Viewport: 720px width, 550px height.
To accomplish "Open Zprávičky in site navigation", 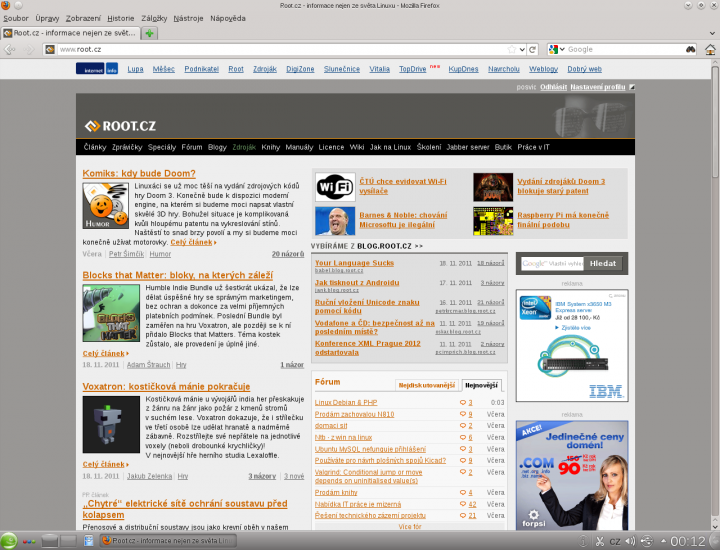I will [127, 147].
